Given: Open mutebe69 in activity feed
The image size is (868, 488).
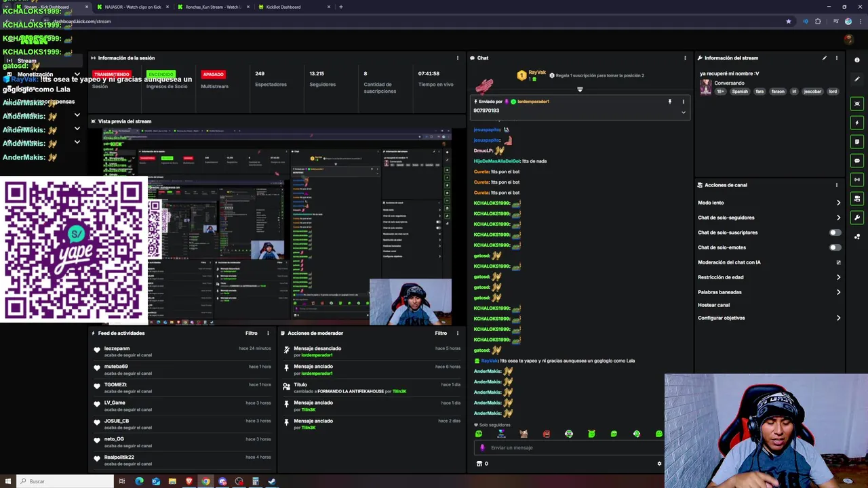Looking at the screenshot, I should point(116,367).
